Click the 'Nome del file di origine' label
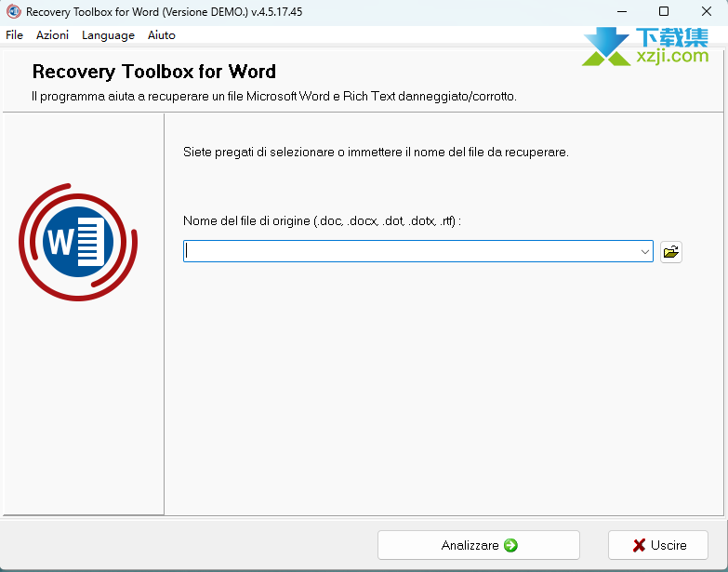The image size is (728, 572). [322, 220]
